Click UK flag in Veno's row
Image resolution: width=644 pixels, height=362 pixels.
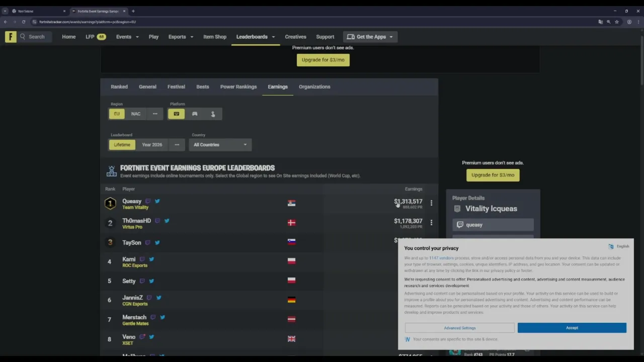291,339
